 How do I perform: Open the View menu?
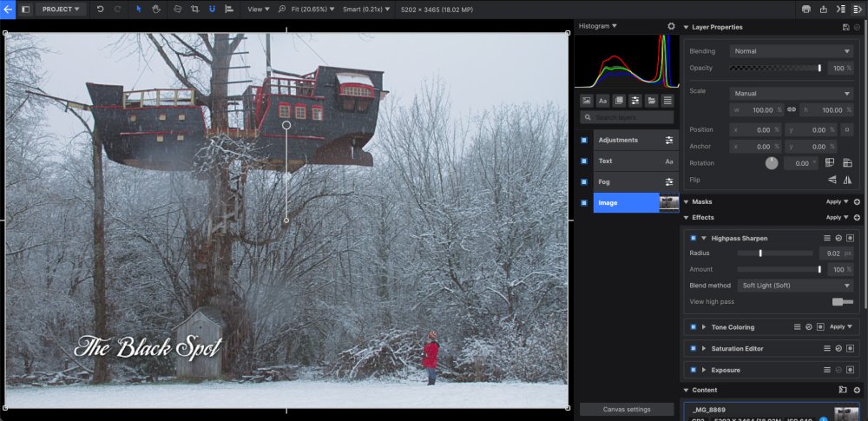(257, 9)
